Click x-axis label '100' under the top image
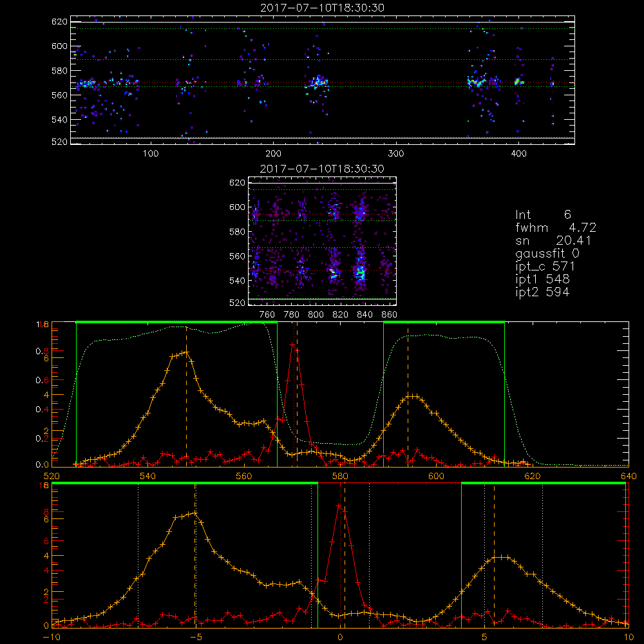The image size is (644, 644). (151, 154)
